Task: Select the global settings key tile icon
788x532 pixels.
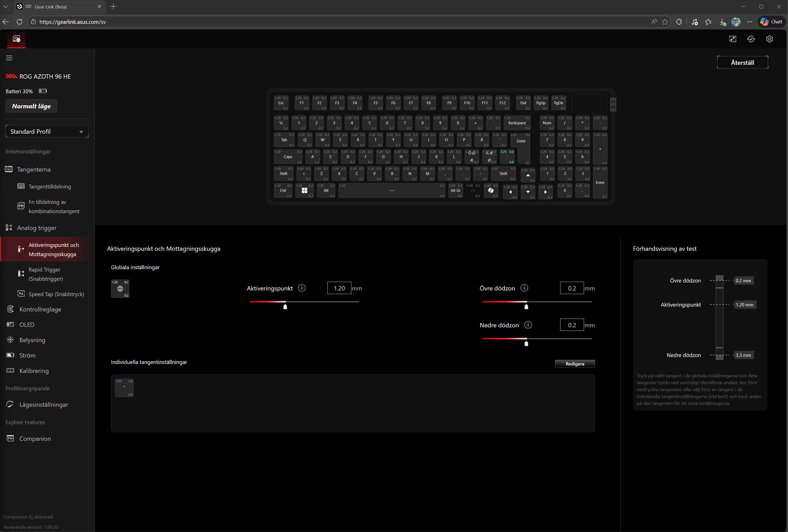Action: [x=120, y=289]
